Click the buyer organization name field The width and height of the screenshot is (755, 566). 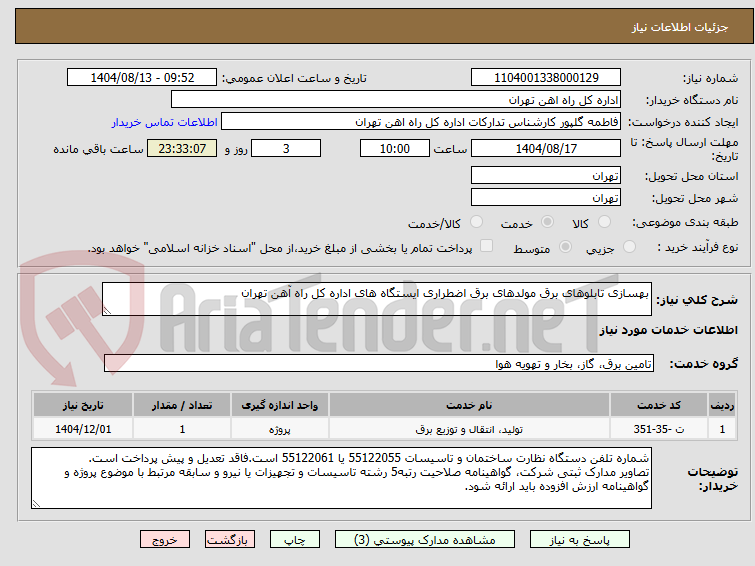coord(396,100)
